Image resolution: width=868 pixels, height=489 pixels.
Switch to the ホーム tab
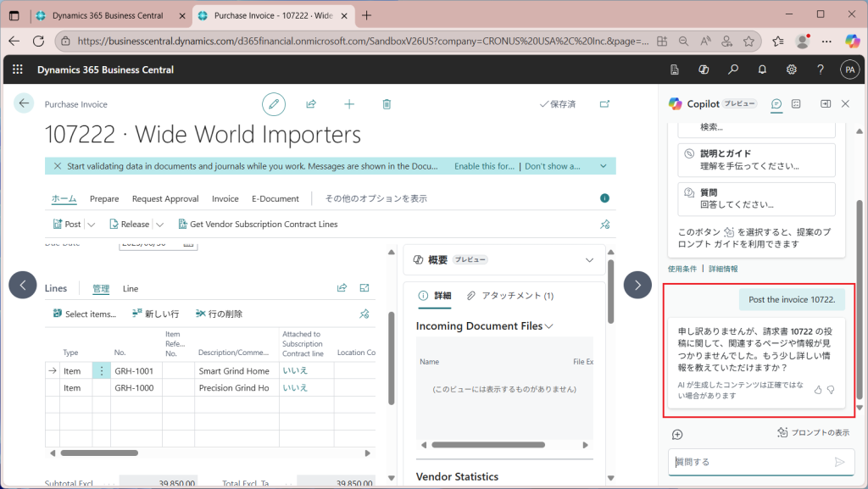tap(64, 198)
